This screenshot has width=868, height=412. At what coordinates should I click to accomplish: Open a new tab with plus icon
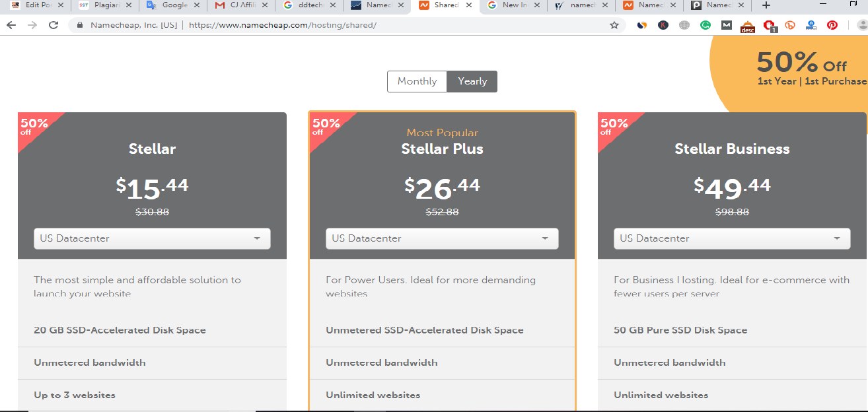click(766, 5)
